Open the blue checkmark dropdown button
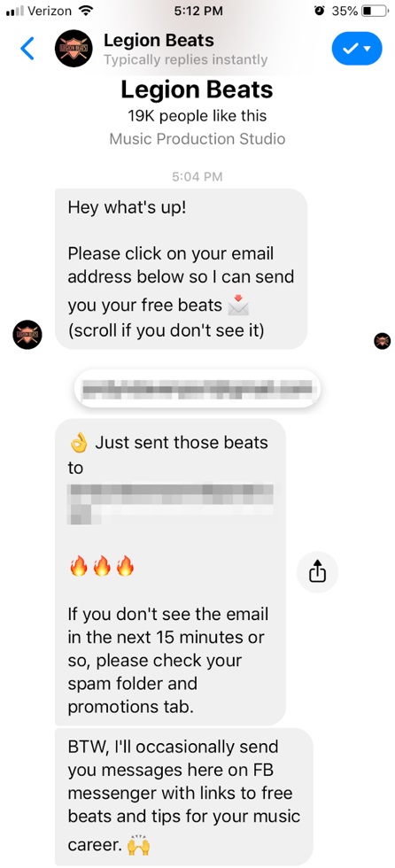The image size is (395, 868). (x=357, y=49)
